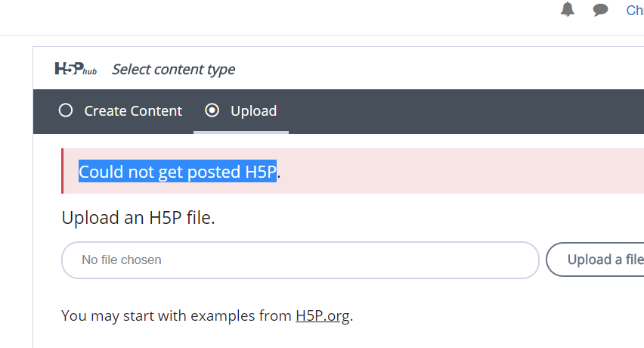Click the partially visible user name link
The width and height of the screenshot is (644, 348).
click(x=635, y=11)
